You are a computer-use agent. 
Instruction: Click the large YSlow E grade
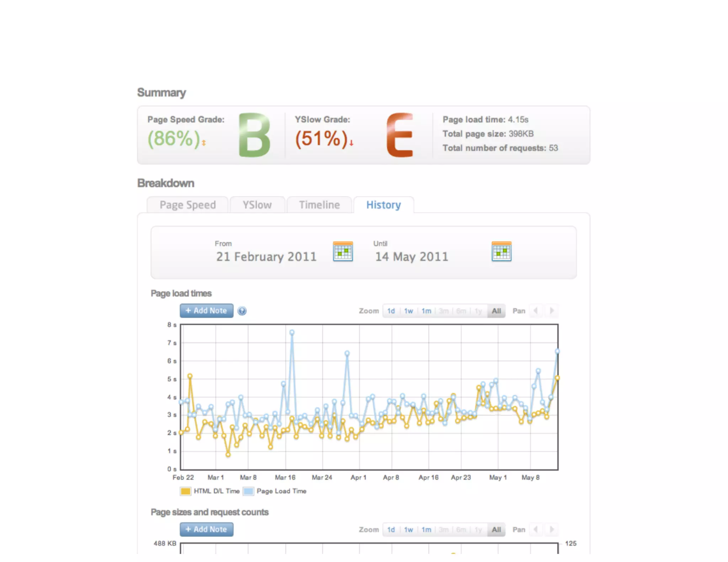(x=400, y=135)
